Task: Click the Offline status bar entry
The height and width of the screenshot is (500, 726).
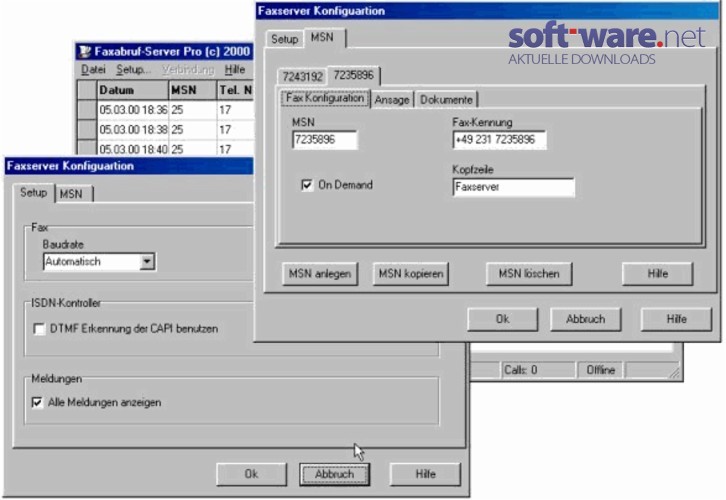Action: (x=601, y=370)
